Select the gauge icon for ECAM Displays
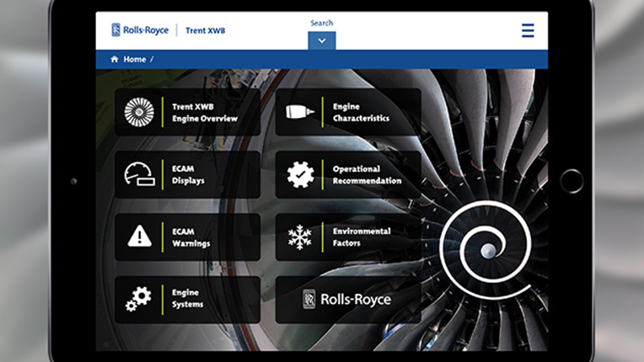 (140, 174)
